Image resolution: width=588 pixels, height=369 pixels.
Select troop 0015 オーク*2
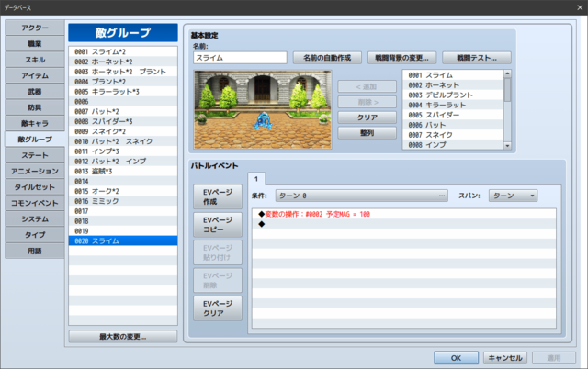click(x=123, y=191)
